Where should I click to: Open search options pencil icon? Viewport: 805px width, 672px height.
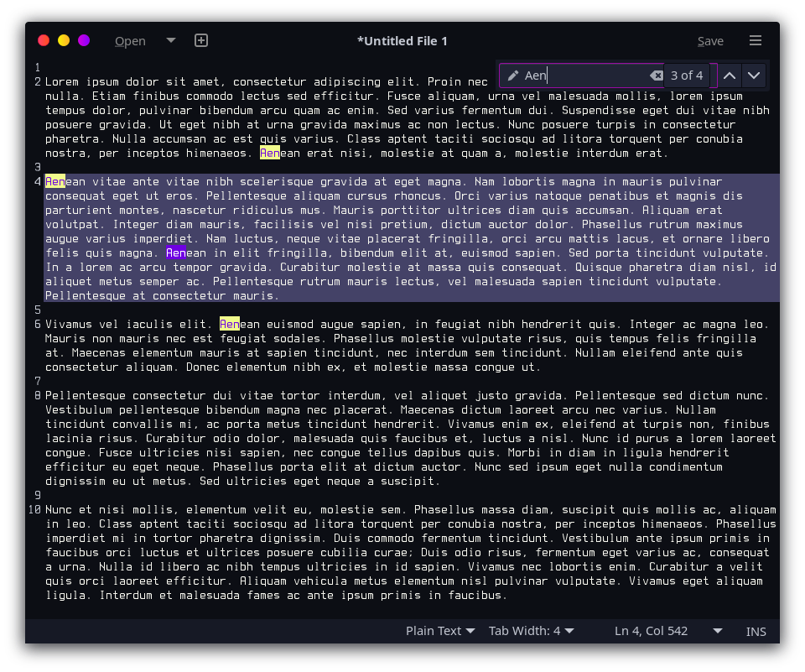512,76
